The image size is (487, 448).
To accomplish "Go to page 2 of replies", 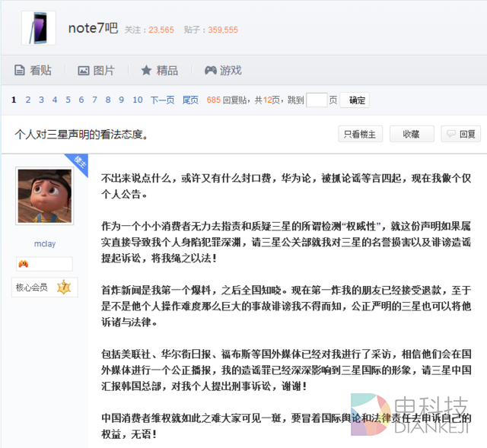I will tap(28, 100).
